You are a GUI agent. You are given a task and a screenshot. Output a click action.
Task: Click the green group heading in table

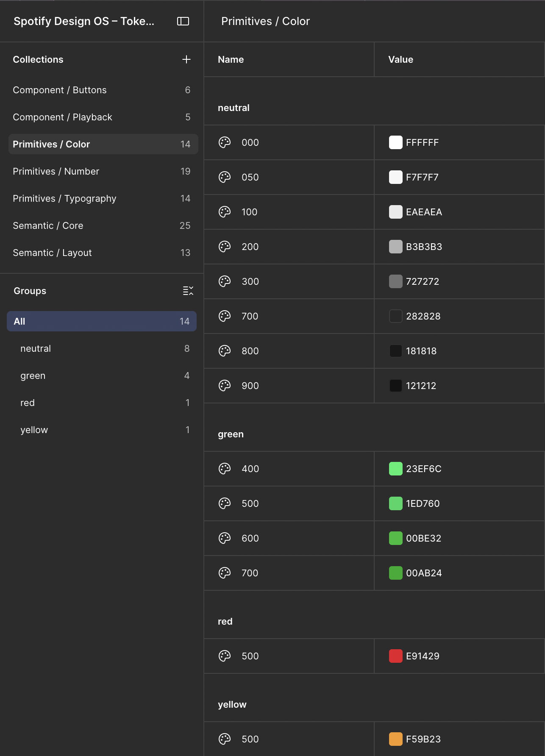coord(231,434)
